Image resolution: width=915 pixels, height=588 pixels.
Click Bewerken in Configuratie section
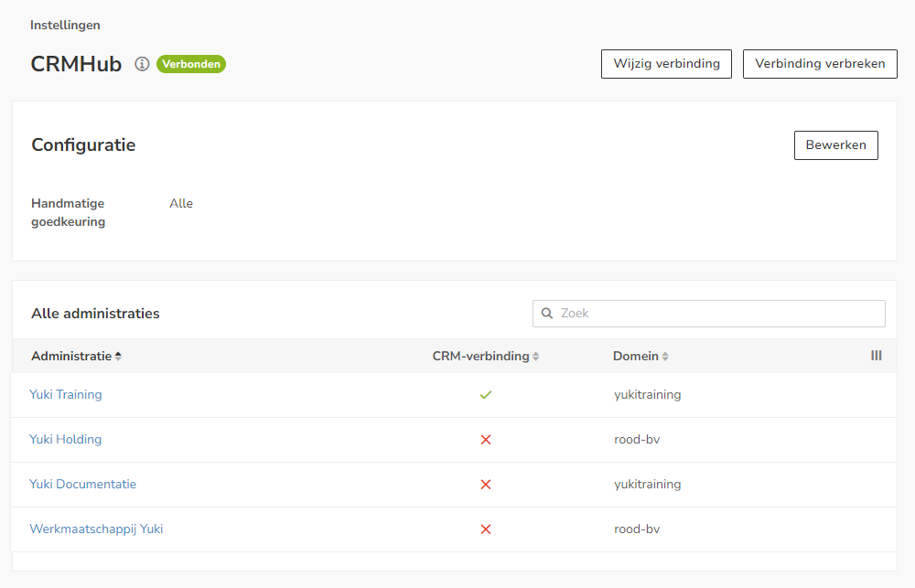point(835,144)
